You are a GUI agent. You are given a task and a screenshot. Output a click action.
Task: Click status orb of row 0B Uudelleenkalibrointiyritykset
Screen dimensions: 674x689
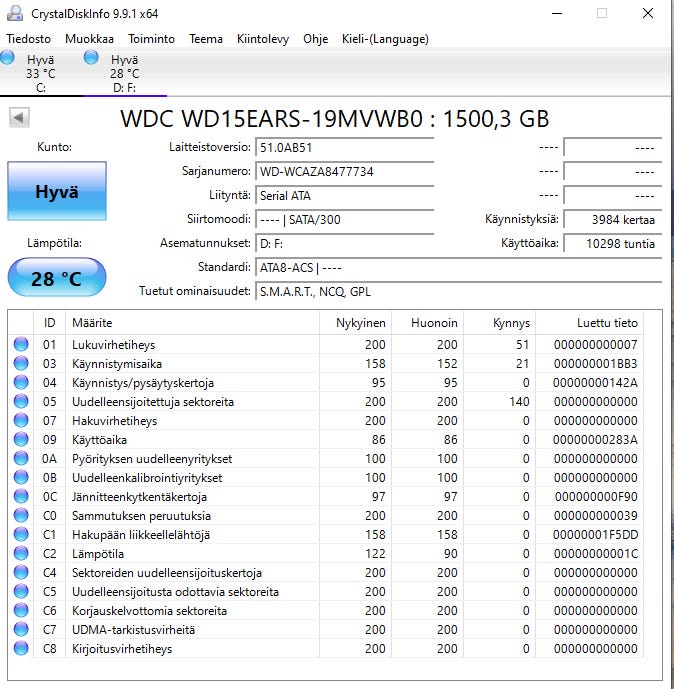(x=21, y=477)
